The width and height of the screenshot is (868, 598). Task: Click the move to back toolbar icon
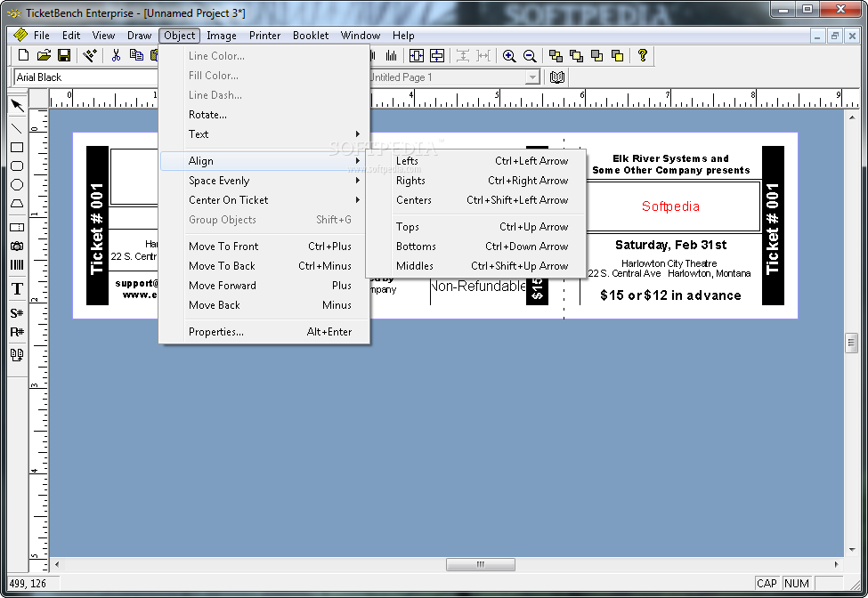(x=576, y=55)
